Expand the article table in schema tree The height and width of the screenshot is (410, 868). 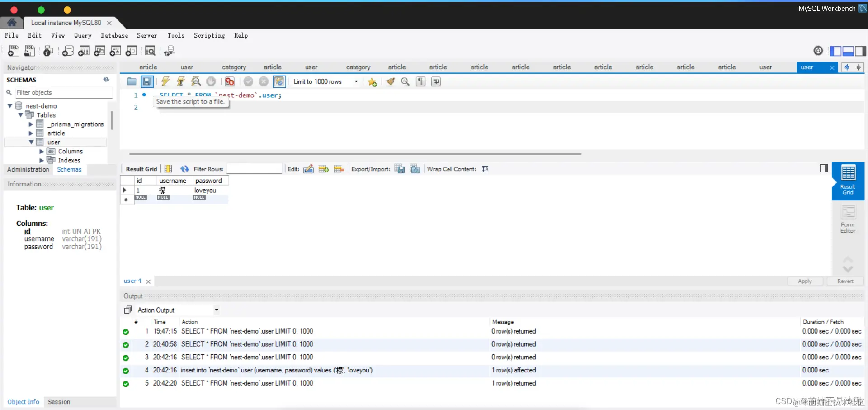tap(31, 133)
